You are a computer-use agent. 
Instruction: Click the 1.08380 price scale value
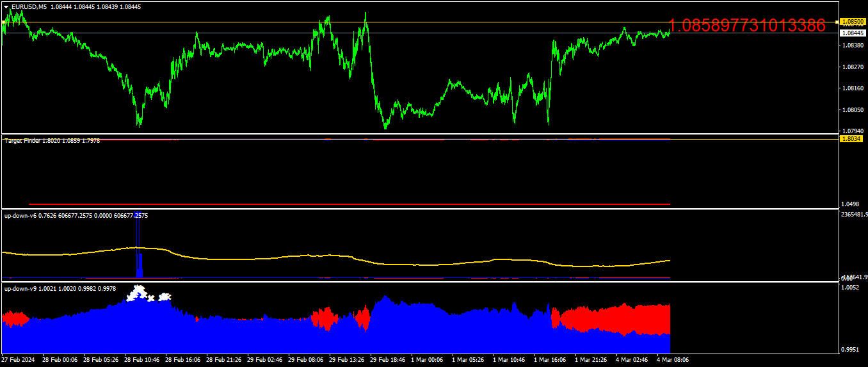click(855, 45)
